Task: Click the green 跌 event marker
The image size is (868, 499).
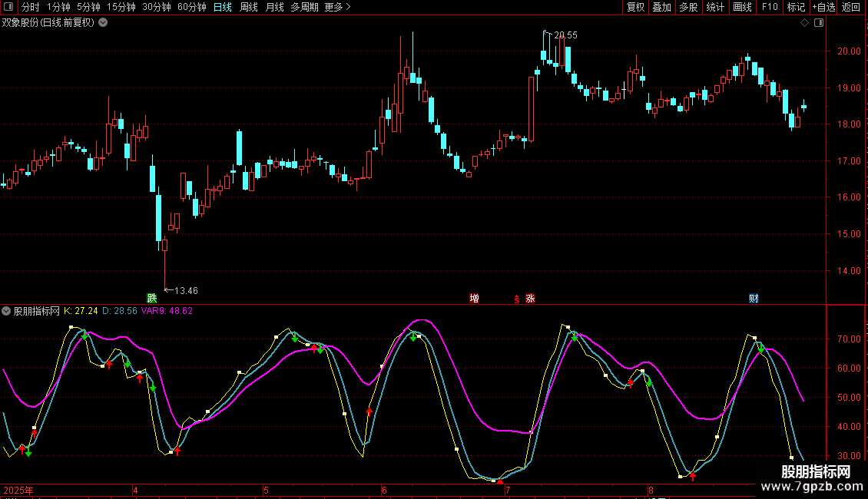Action: (x=152, y=298)
